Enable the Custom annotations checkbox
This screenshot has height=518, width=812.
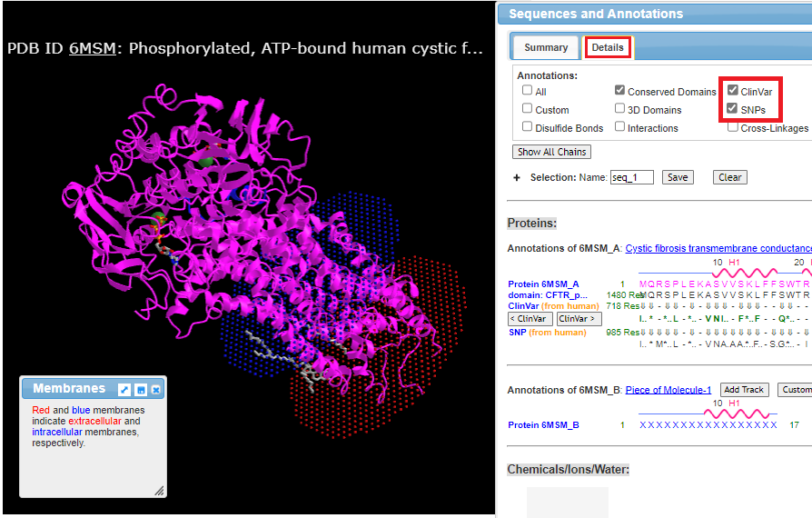527,108
